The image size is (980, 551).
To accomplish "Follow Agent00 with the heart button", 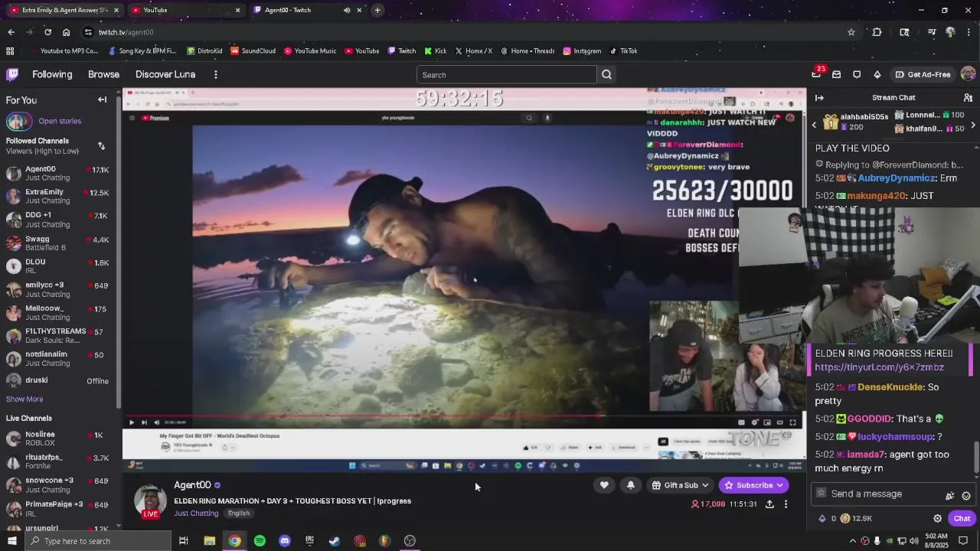I will (x=604, y=485).
